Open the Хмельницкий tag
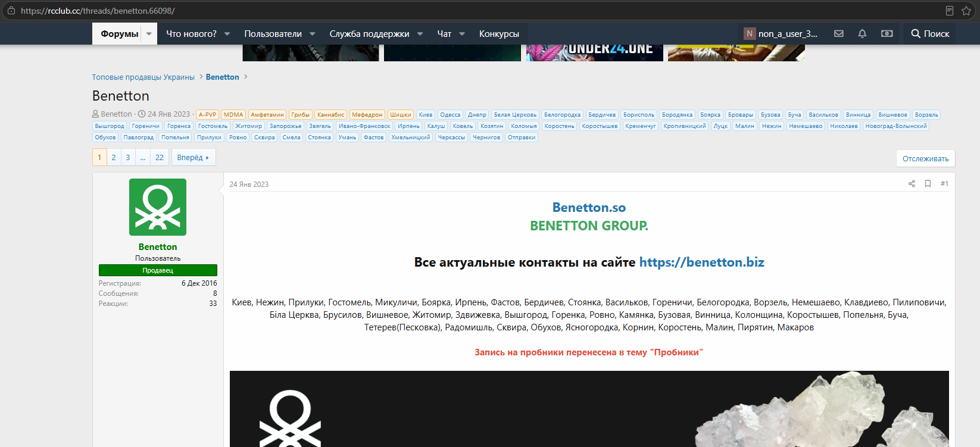 [x=410, y=137]
